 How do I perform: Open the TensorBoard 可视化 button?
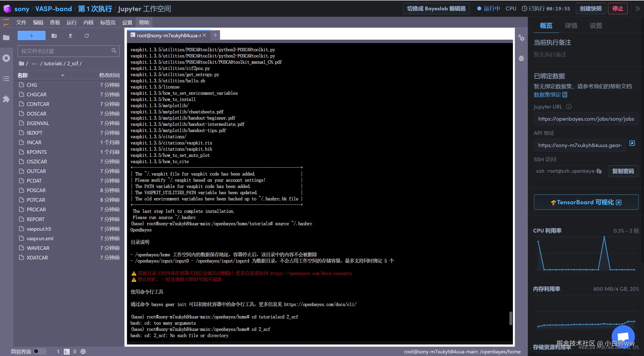[x=586, y=202]
